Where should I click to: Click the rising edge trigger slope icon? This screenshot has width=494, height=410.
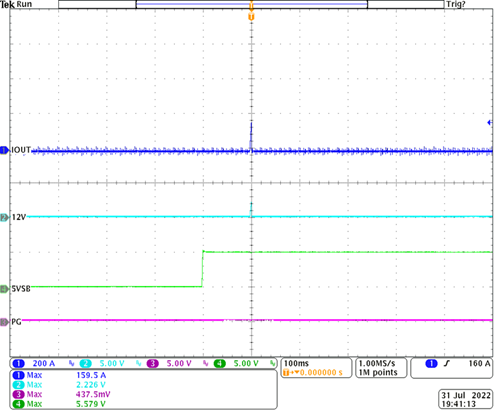tap(447, 364)
